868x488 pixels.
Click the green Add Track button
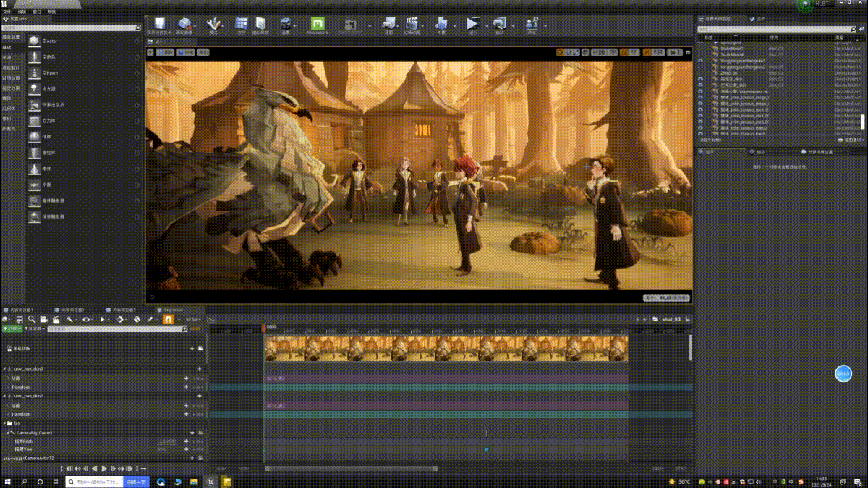12,328
